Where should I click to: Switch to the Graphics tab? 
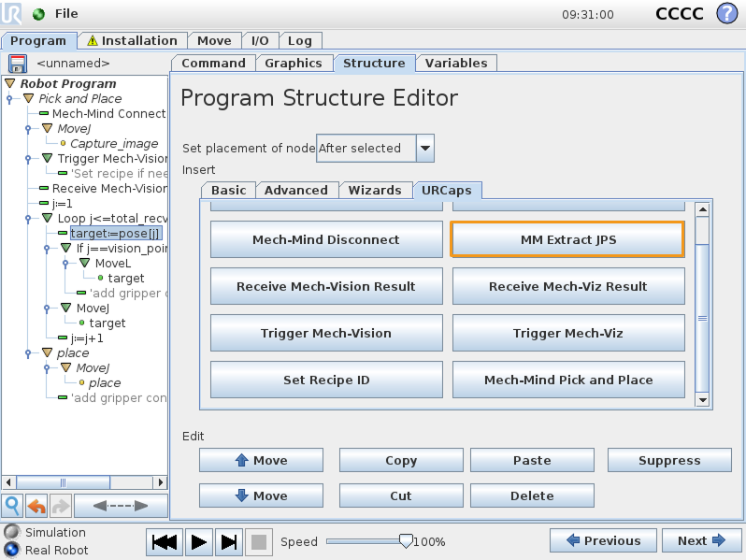tap(294, 64)
